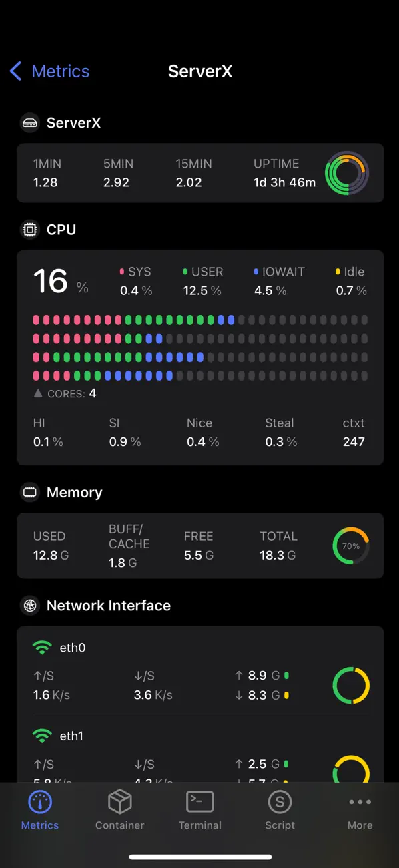Open the More tab options

click(x=360, y=810)
